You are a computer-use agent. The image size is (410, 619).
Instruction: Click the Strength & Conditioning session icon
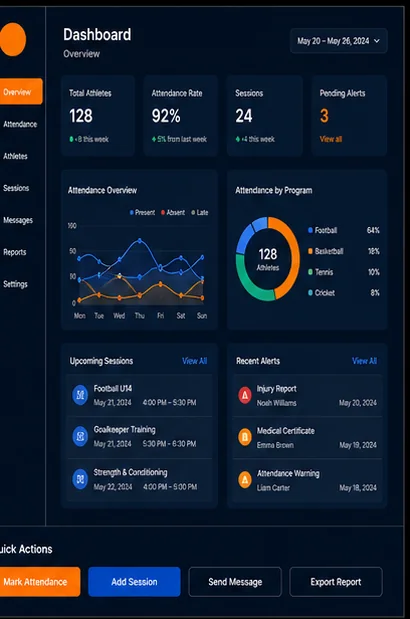click(80, 479)
